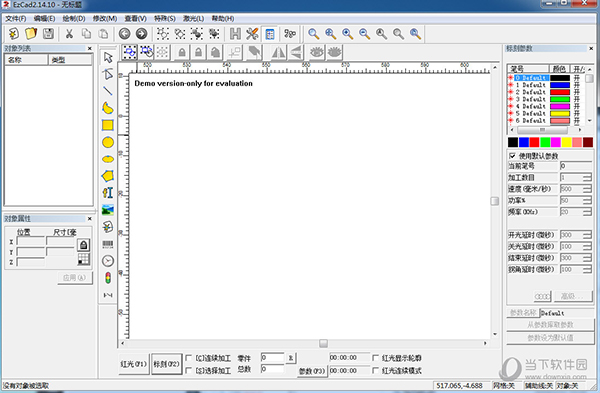Screen dimensions: 600x393
Task: Open the 修改(M) menu
Action: coord(104,18)
